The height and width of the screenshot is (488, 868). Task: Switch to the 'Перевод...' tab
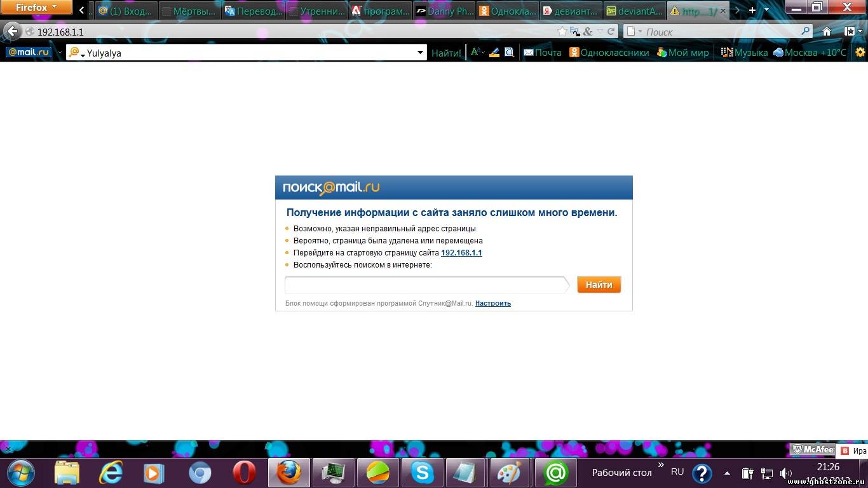[252, 11]
